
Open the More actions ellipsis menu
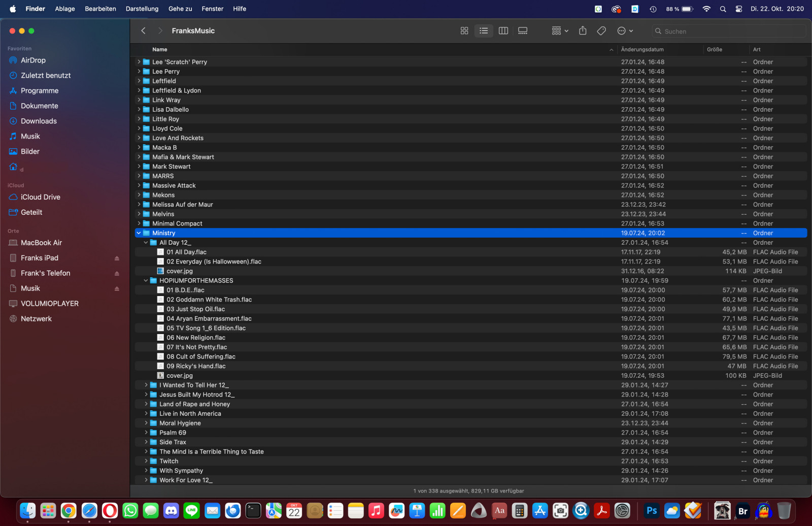pos(625,31)
